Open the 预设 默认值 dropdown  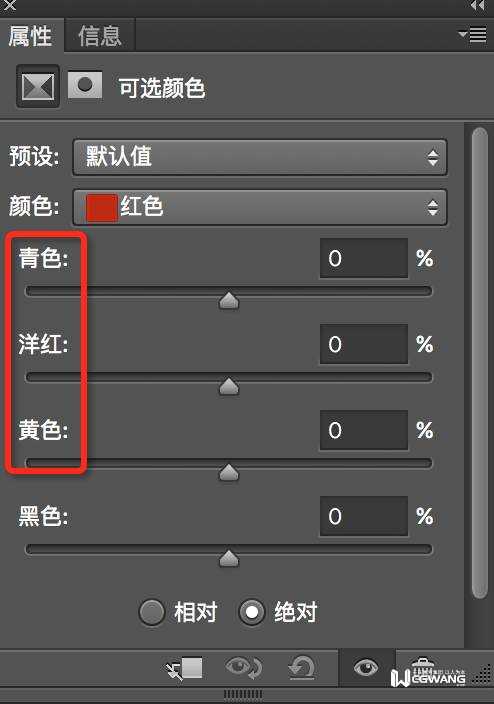pyautogui.click(x=260, y=157)
